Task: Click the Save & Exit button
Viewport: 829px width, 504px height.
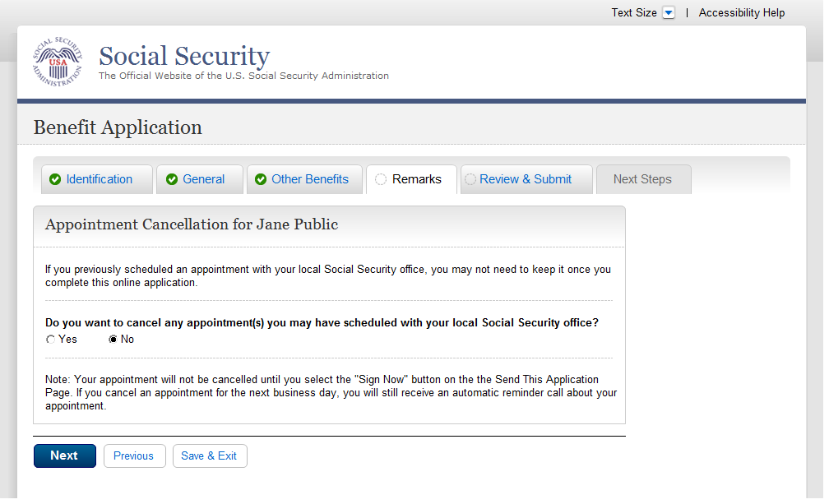Action: coord(209,456)
